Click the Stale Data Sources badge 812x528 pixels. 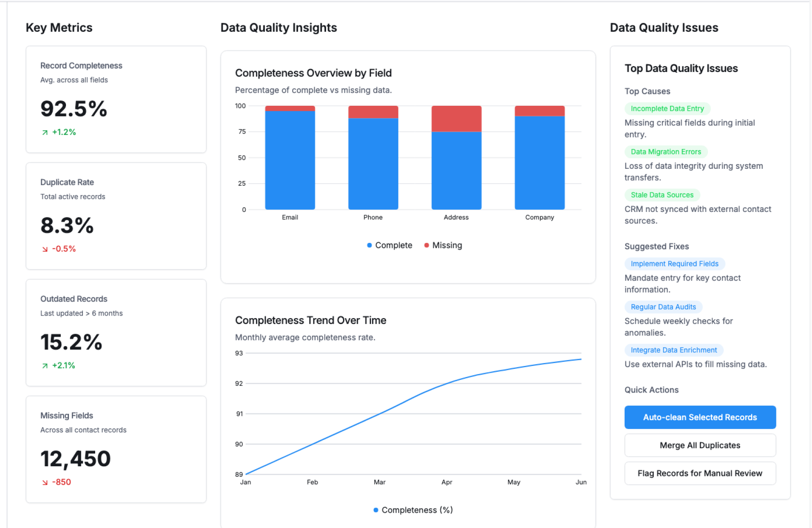coord(662,195)
